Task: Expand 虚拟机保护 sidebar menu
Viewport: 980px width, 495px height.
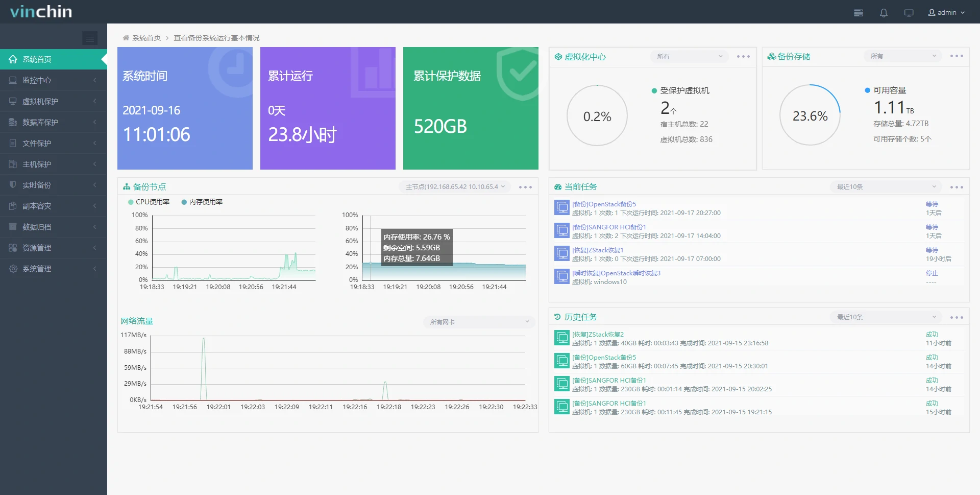Action: (x=54, y=101)
